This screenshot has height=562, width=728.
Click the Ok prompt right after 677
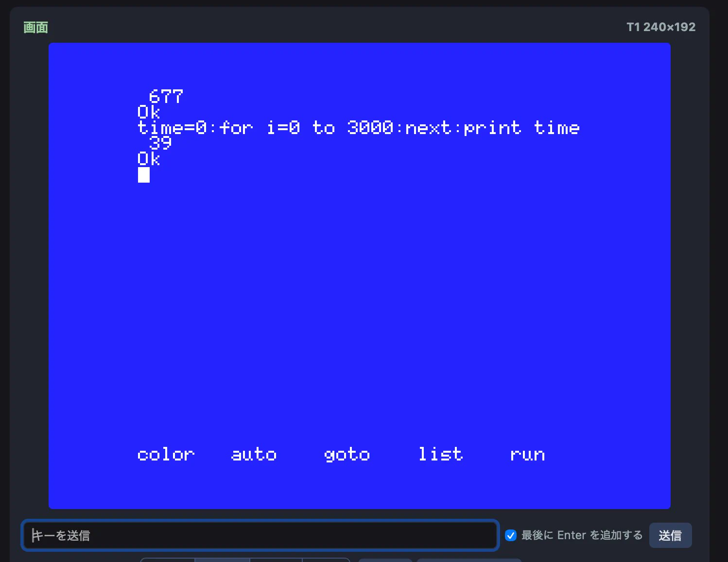(x=149, y=112)
